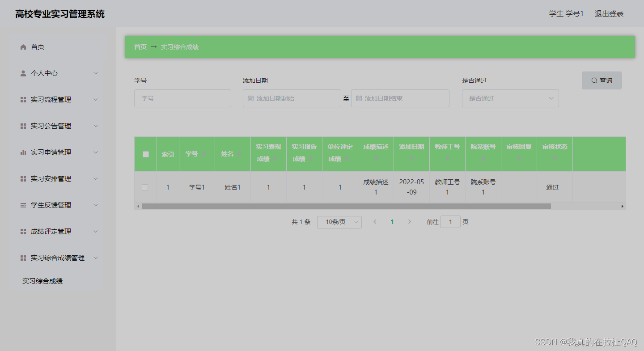Click the home icon beside 首页
The width and height of the screenshot is (644, 351).
point(23,47)
